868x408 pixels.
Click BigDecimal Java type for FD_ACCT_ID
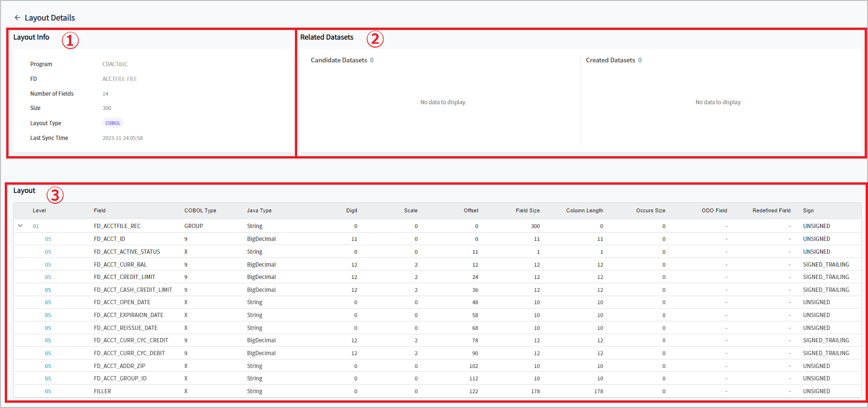click(262, 239)
